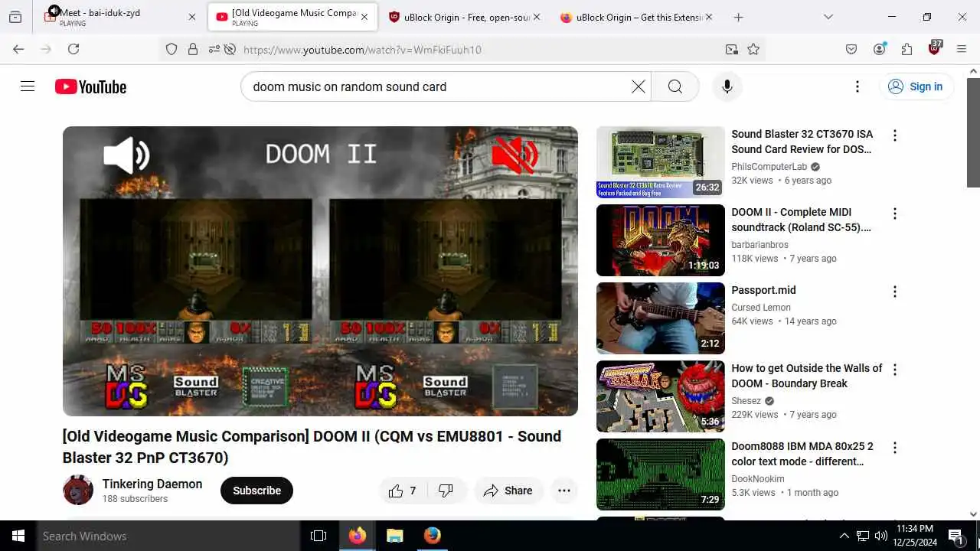Screen dimensions: 980x551
Task: Go to the YouTube home logo
Action: (90, 86)
